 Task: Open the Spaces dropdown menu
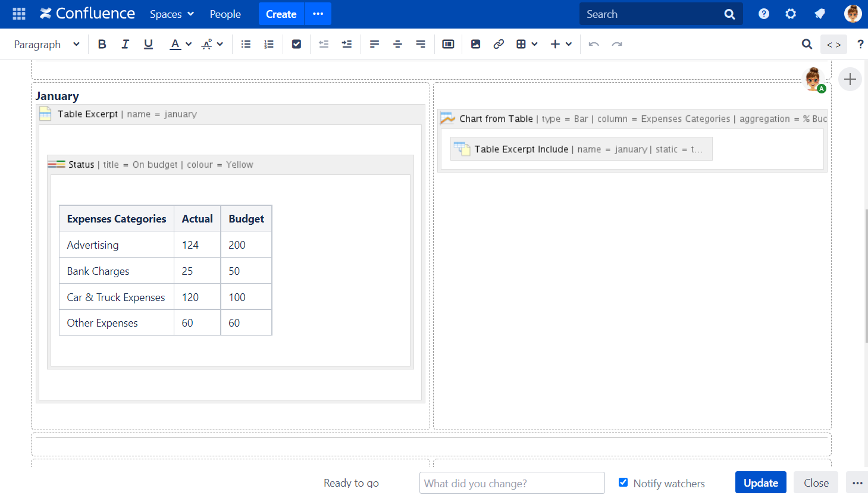(x=171, y=14)
